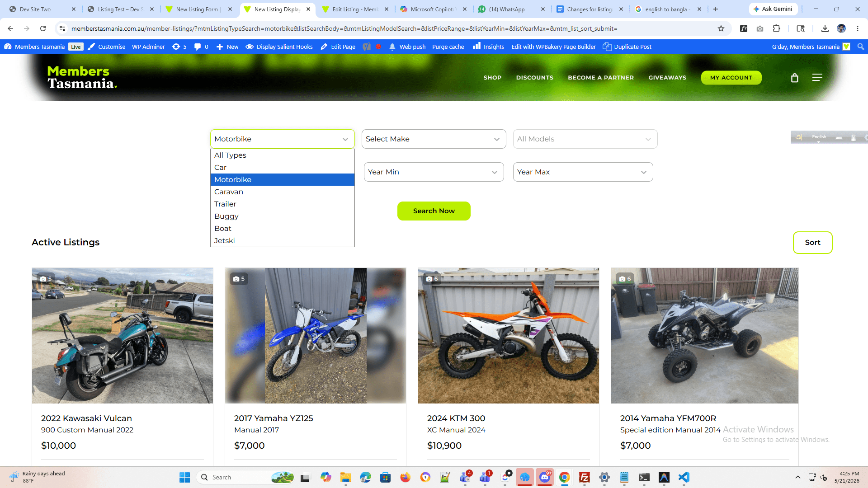Open the shopping bag cart icon
868x488 pixels.
tap(795, 78)
